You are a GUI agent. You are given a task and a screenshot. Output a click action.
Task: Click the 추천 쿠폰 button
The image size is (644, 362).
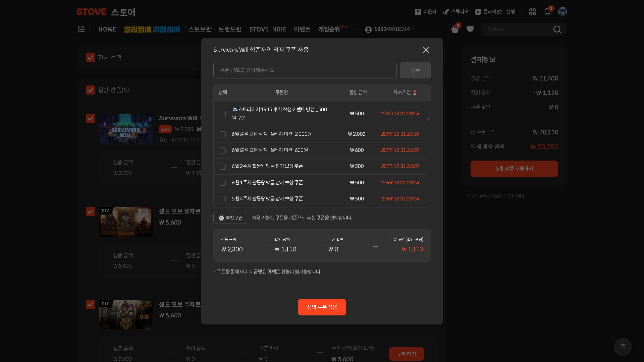230,218
